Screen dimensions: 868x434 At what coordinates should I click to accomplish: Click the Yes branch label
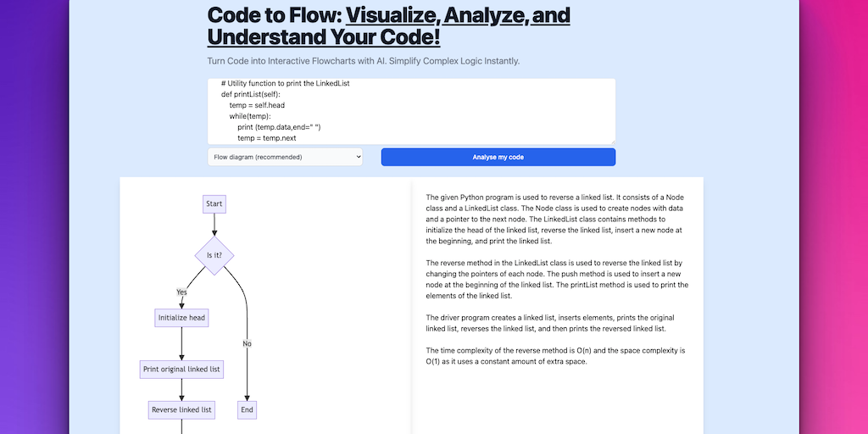[181, 292]
